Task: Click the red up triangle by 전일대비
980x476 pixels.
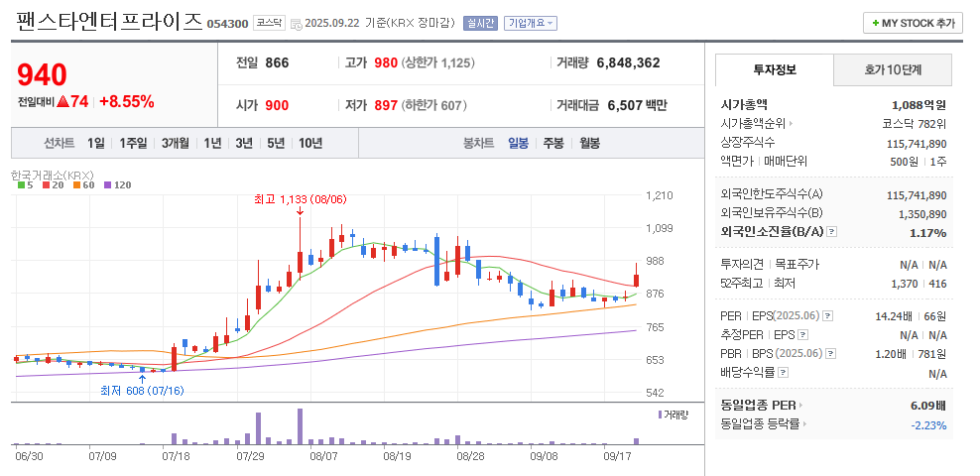Action: [x=62, y=102]
